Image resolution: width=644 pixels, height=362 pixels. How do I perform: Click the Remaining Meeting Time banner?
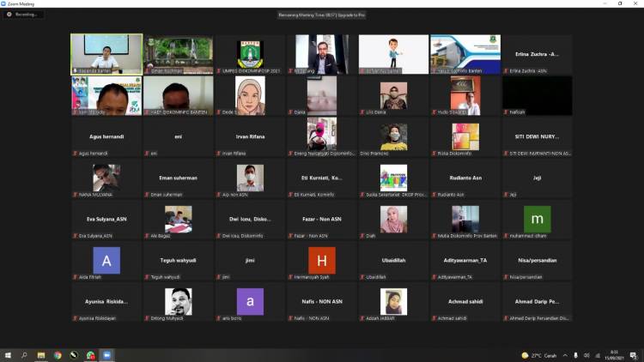307,15
